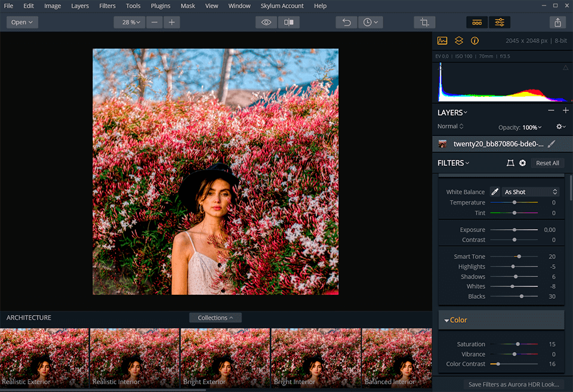Click the crop tool icon
The height and width of the screenshot is (392, 573).
tap(424, 22)
